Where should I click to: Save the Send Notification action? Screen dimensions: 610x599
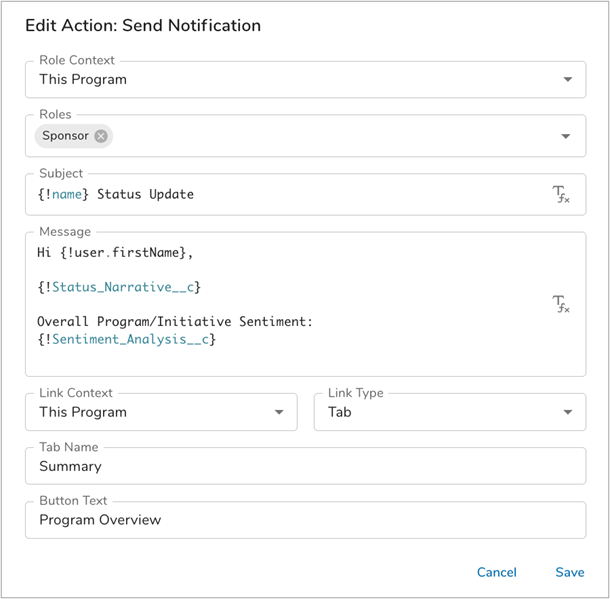click(569, 572)
